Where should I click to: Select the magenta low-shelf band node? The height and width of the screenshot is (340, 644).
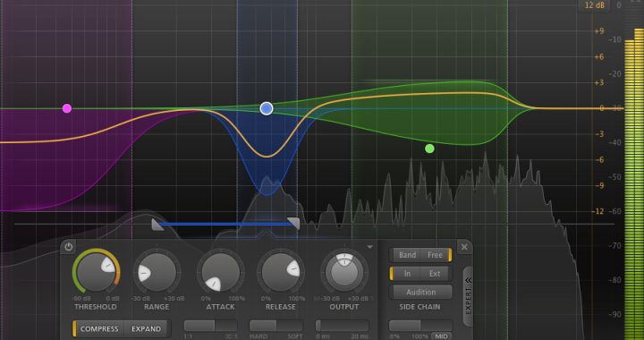tap(67, 108)
